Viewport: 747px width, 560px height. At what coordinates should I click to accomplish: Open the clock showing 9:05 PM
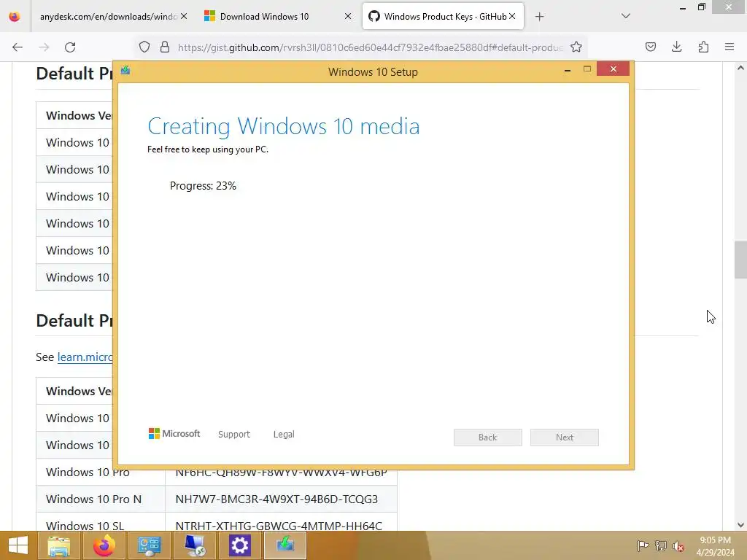(715, 546)
